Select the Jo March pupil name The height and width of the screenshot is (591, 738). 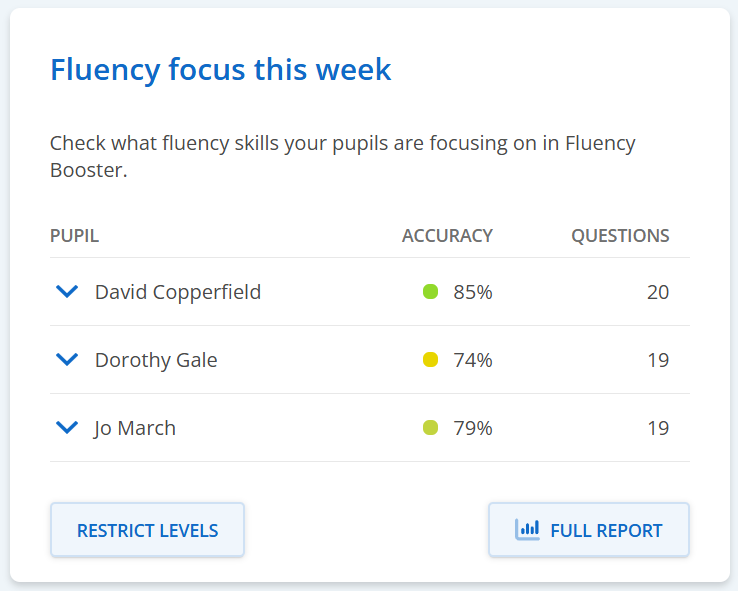pos(135,428)
